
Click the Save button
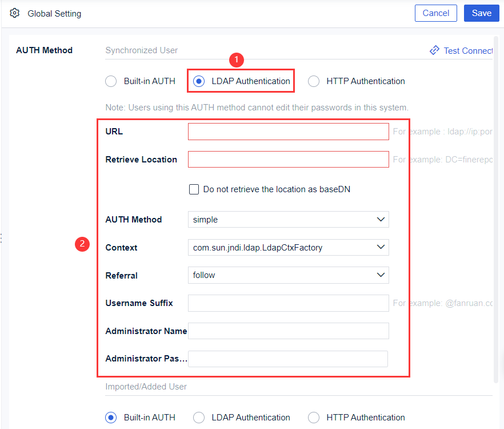pyautogui.click(x=482, y=13)
